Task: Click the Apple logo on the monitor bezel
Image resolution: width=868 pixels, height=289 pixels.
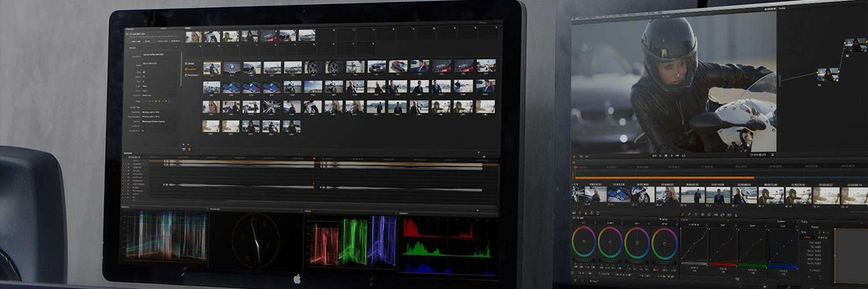Action: pos(297,279)
